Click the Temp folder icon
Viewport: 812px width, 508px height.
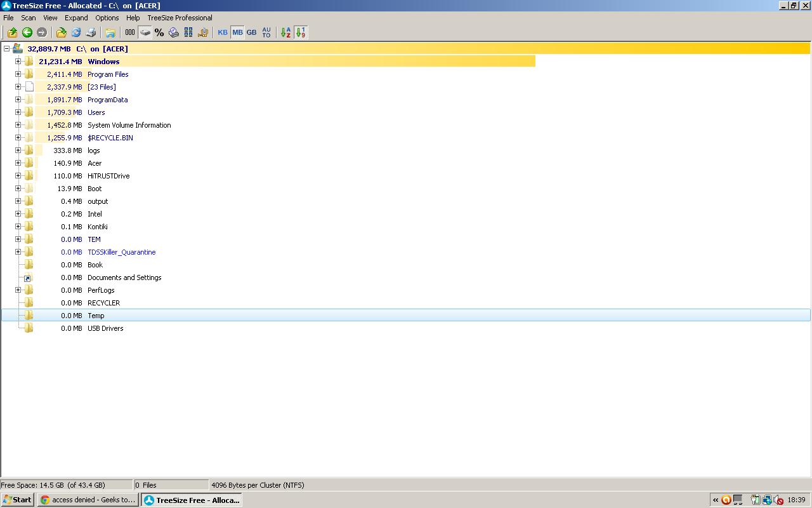point(29,316)
